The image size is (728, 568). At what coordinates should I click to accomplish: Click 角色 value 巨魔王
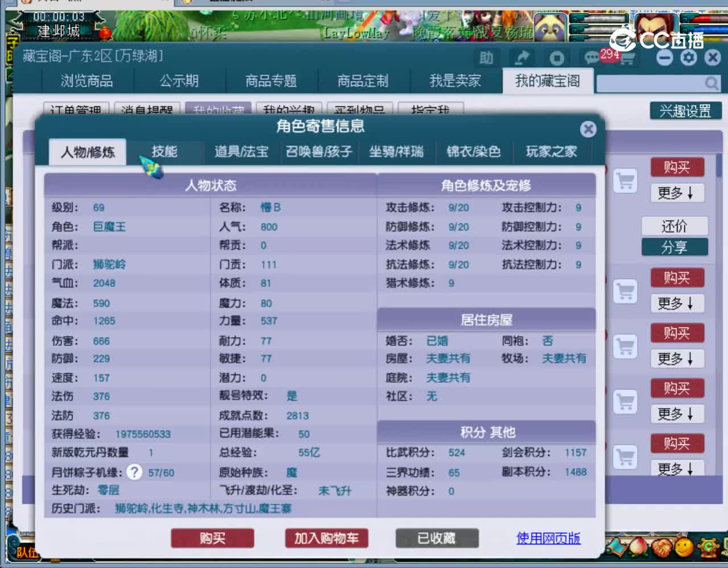[110, 227]
